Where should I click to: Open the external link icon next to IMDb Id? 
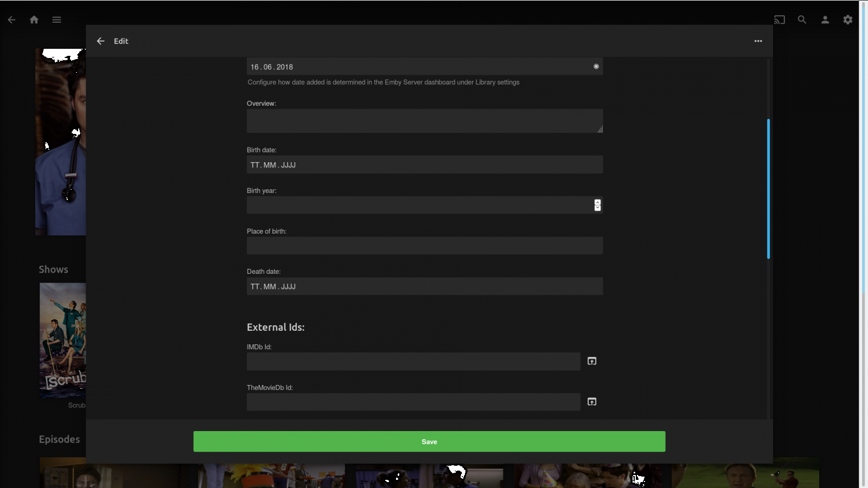pos(591,361)
